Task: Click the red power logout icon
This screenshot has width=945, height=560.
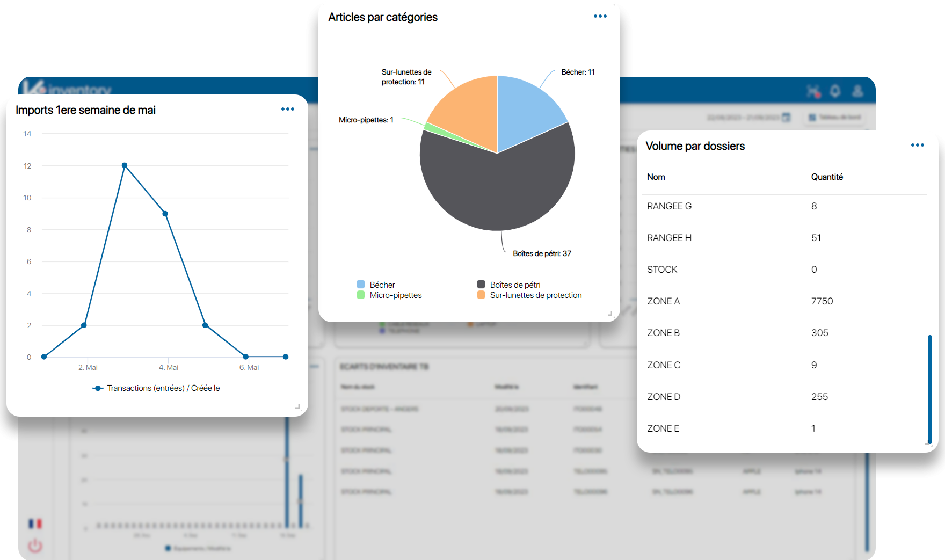Action: click(x=35, y=546)
